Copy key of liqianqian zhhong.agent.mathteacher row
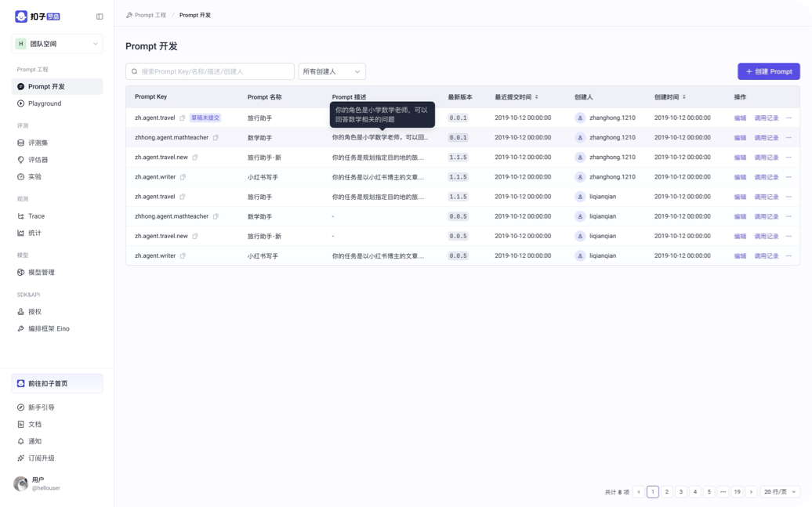Screen dimensions: 812x507 [216, 216]
